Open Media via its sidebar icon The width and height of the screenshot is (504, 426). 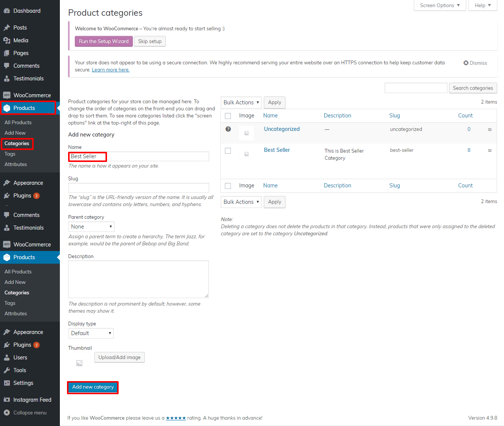[x=7, y=40]
